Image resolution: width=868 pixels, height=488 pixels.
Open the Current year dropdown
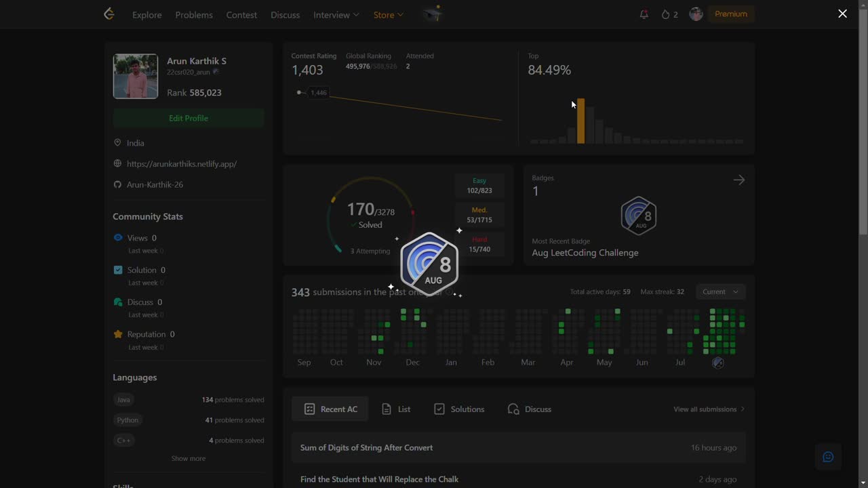(720, 291)
